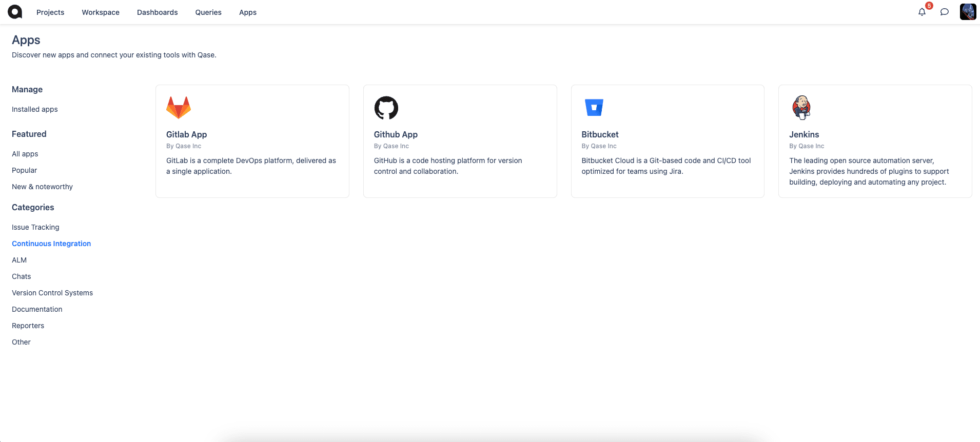Switch to the Queries section
The image size is (980, 442).
[x=208, y=12]
